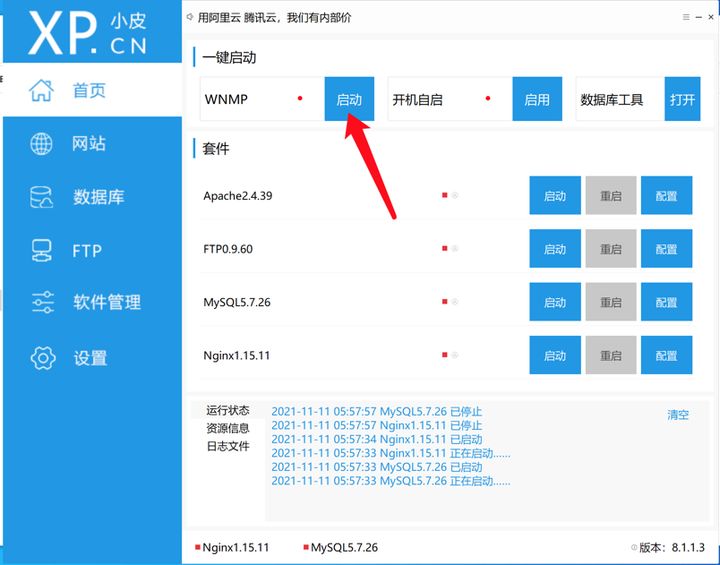Start the Apache2.4.39 service
Screen dimensions: 720x565
click(x=554, y=196)
